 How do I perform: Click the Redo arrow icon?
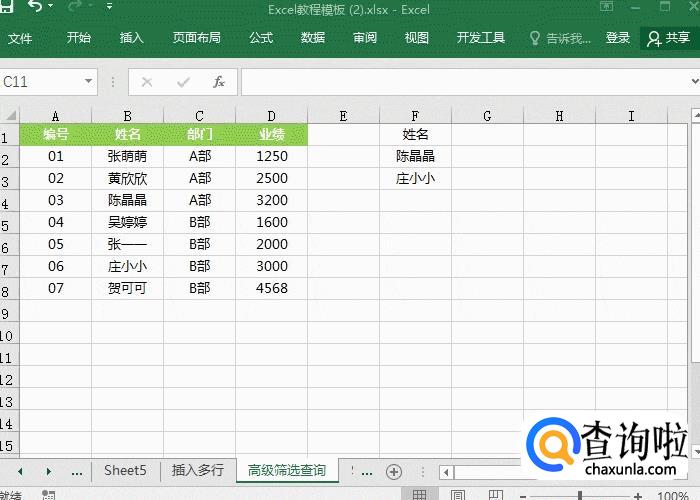[x=76, y=6]
